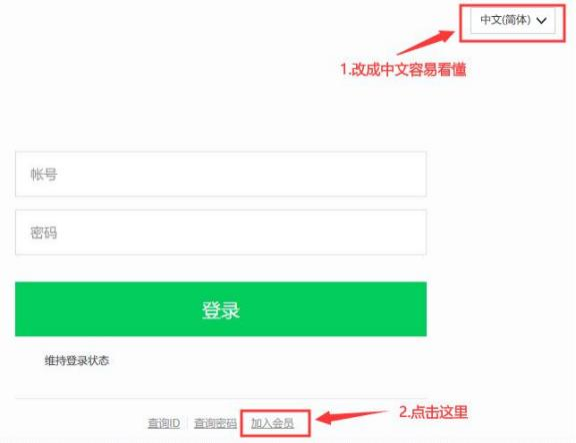Focus the 密码 password input field
This screenshot has width=576, height=443.
(x=221, y=233)
